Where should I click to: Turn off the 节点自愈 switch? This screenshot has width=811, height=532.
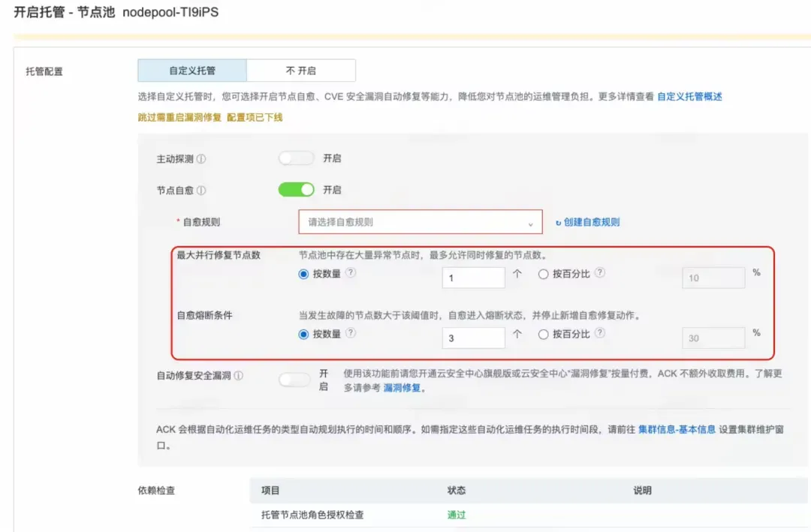[x=296, y=190]
